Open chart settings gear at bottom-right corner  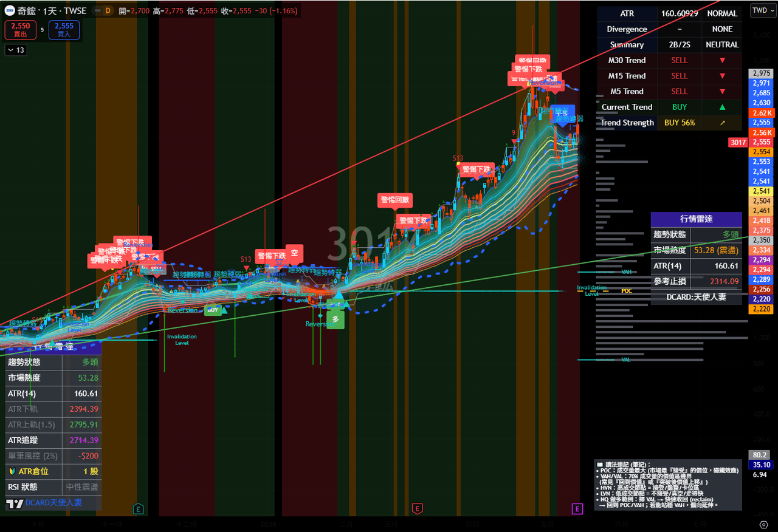coord(764,523)
